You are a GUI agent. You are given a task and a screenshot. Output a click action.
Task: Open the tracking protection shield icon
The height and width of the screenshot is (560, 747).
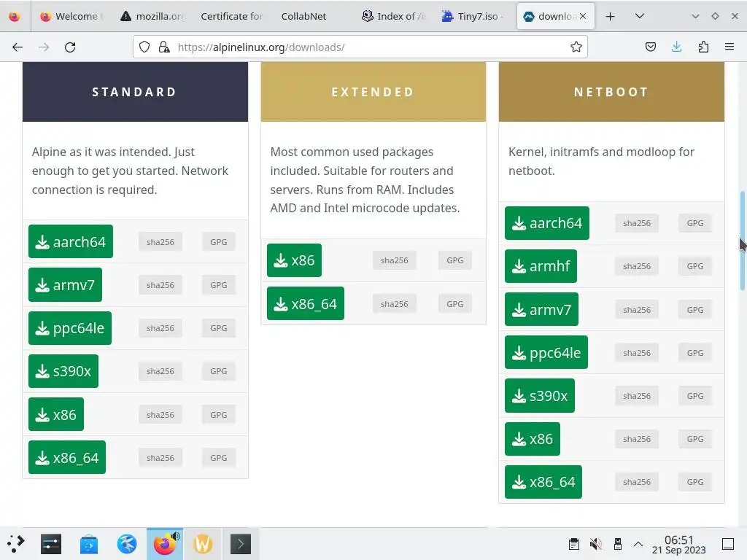click(x=144, y=47)
